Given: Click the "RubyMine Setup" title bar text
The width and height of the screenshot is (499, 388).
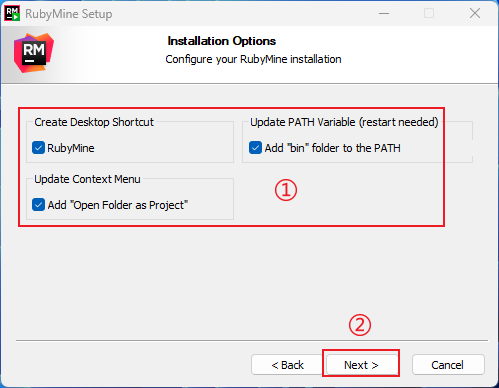Looking at the screenshot, I should tap(69, 14).
